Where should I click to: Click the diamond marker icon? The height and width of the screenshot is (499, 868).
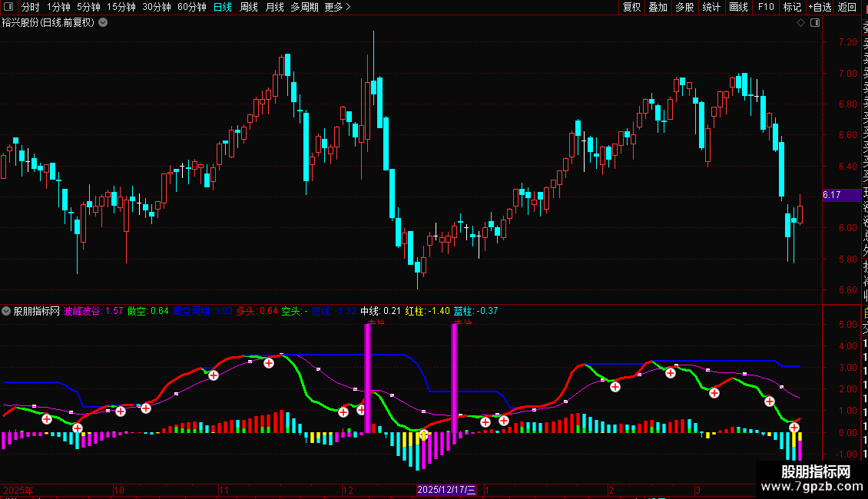(x=800, y=23)
